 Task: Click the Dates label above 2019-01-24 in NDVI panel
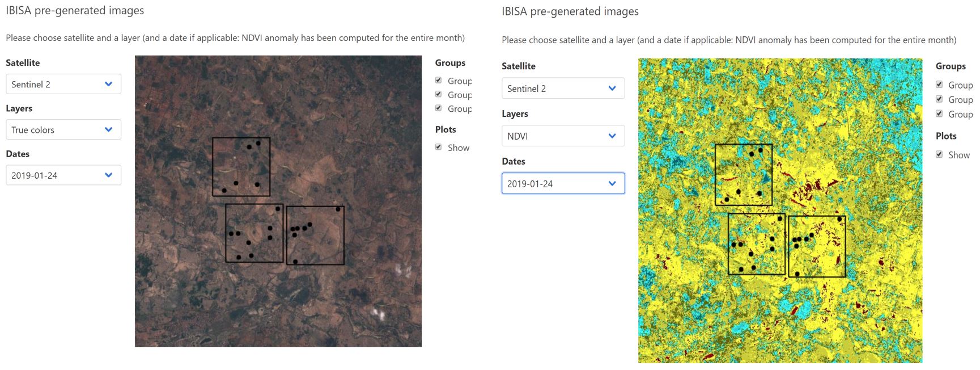514,161
